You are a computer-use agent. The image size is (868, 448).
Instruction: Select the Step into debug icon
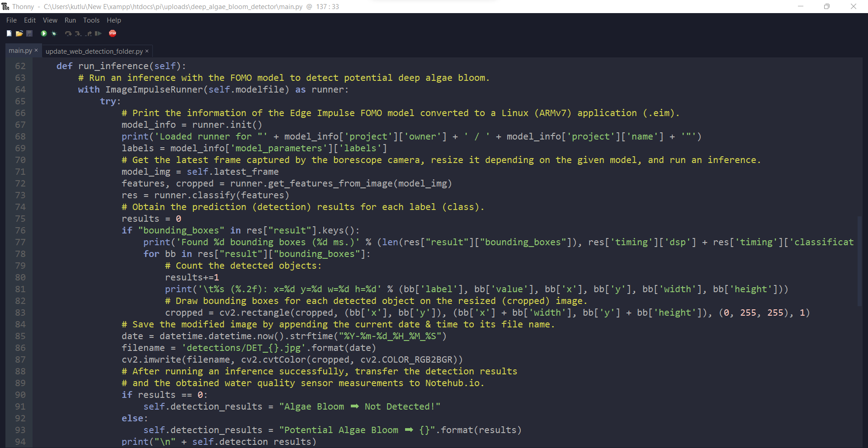[78, 33]
